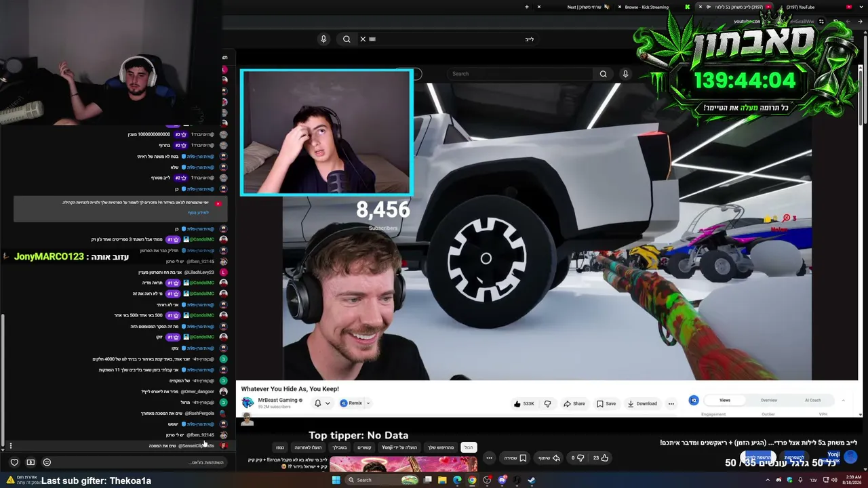Click the Windows taskbar Search box
Viewport: 868px width, 488px height.
(x=382, y=481)
